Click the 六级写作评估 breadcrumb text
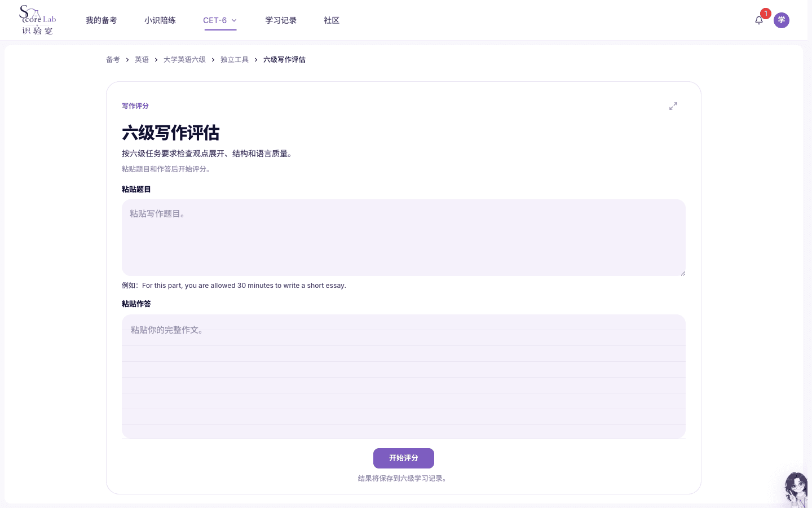This screenshot has height=508, width=812. [x=284, y=60]
